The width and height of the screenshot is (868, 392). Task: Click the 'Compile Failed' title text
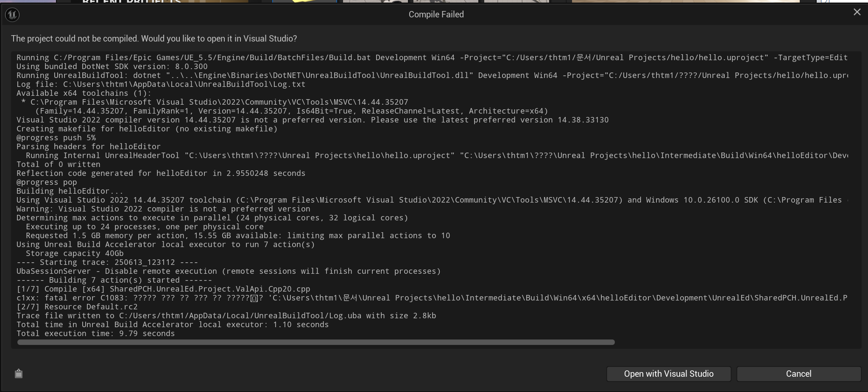[x=436, y=14]
